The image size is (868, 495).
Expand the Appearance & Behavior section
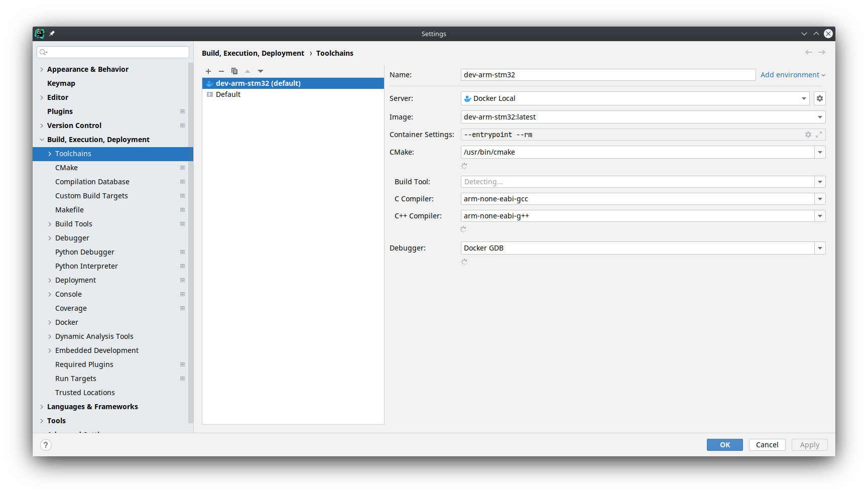[42, 69]
